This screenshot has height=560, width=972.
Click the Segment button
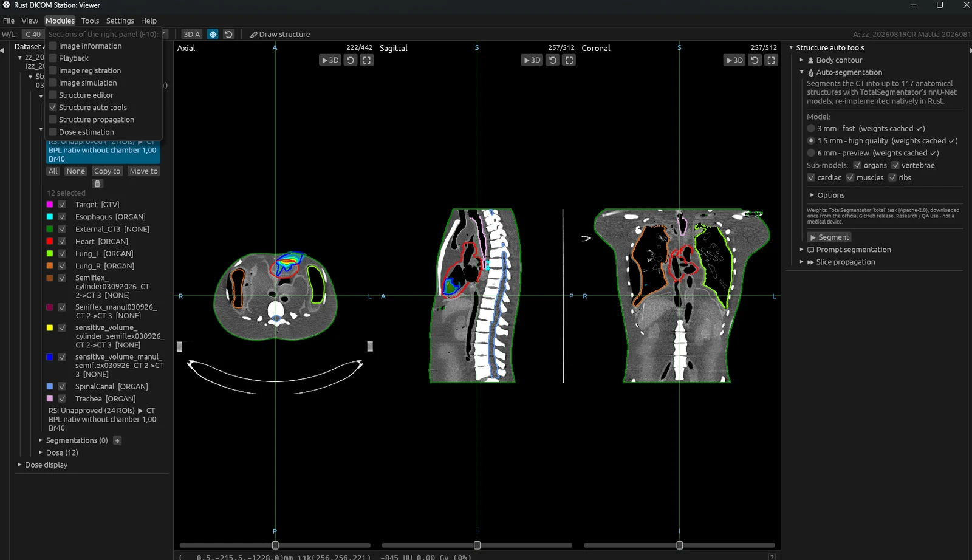click(829, 237)
